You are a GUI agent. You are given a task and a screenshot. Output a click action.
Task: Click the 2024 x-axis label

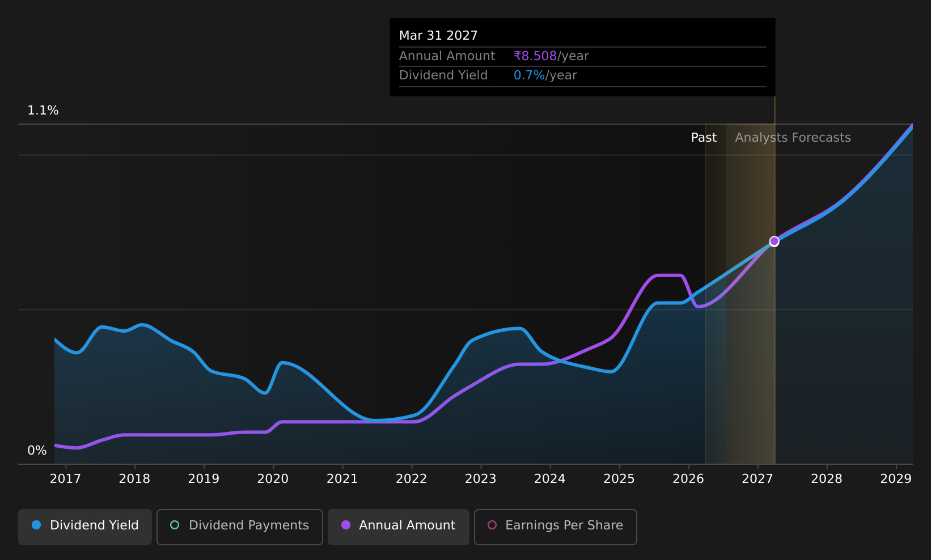549,479
